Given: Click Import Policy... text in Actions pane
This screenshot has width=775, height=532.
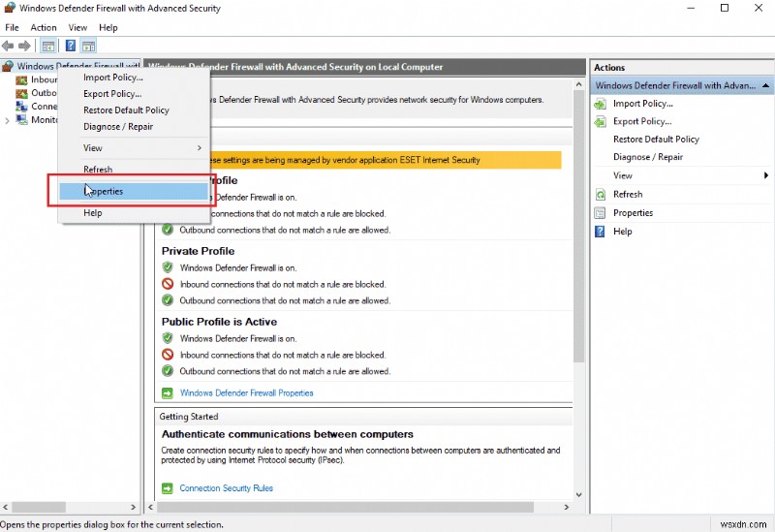Looking at the screenshot, I should tap(643, 104).
